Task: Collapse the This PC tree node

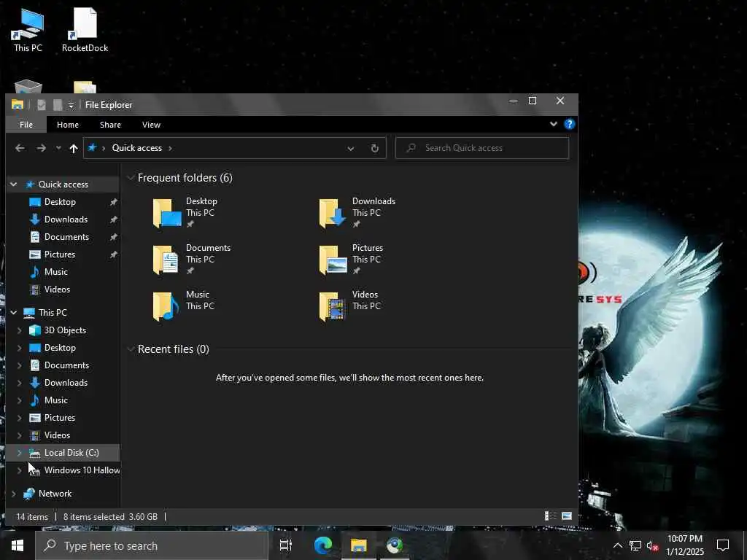Action: pyautogui.click(x=13, y=312)
